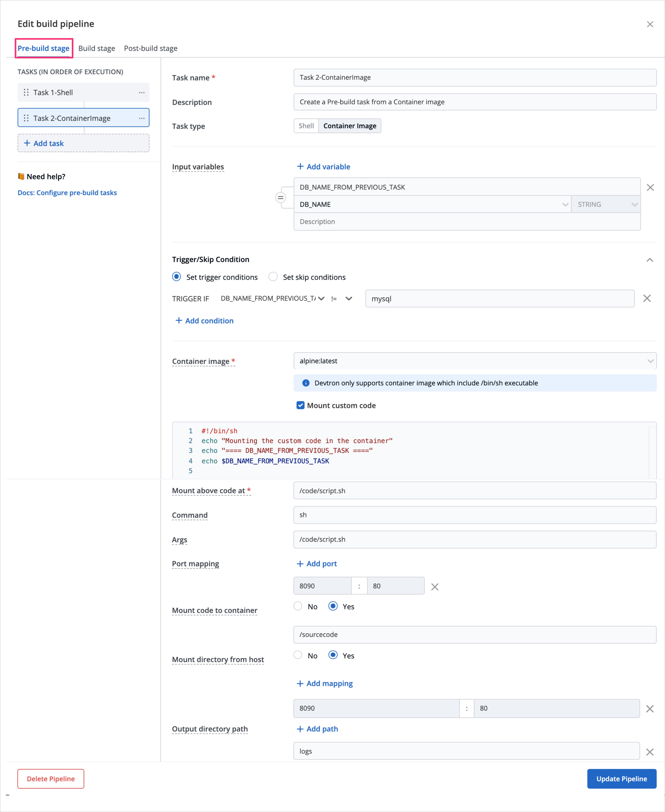Click the plus icon beside Add condition
The image size is (665, 812).
coord(179,320)
